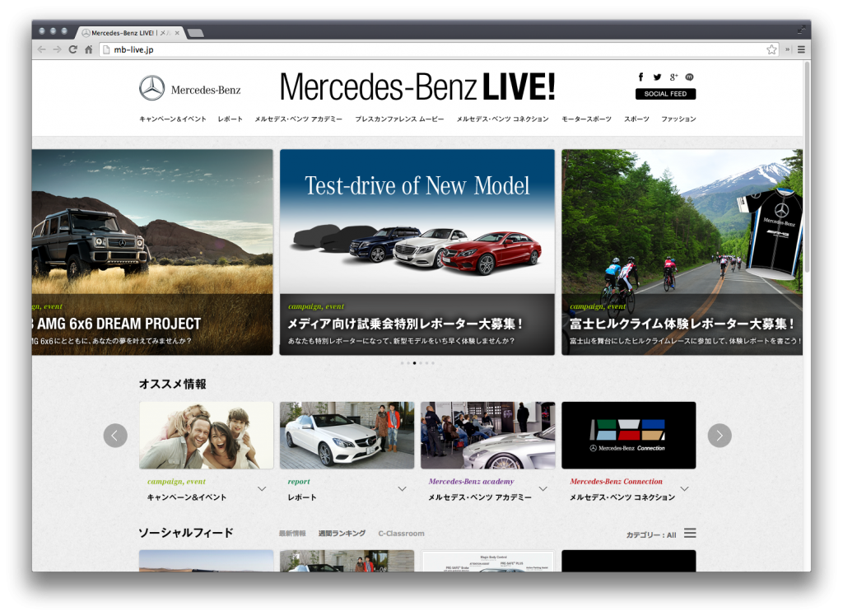The height and width of the screenshot is (616, 843).
Task: Show next recommended items with right arrow
Action: [x=720, y=435]
